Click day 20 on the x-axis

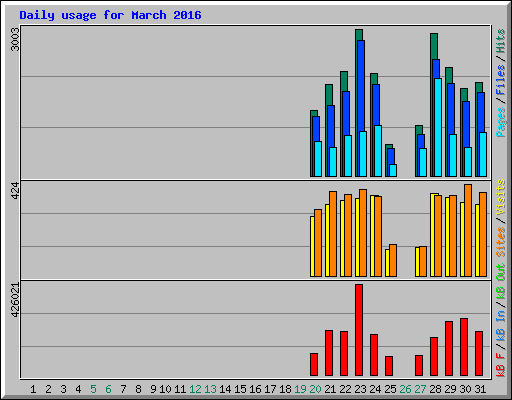[315, 389]
